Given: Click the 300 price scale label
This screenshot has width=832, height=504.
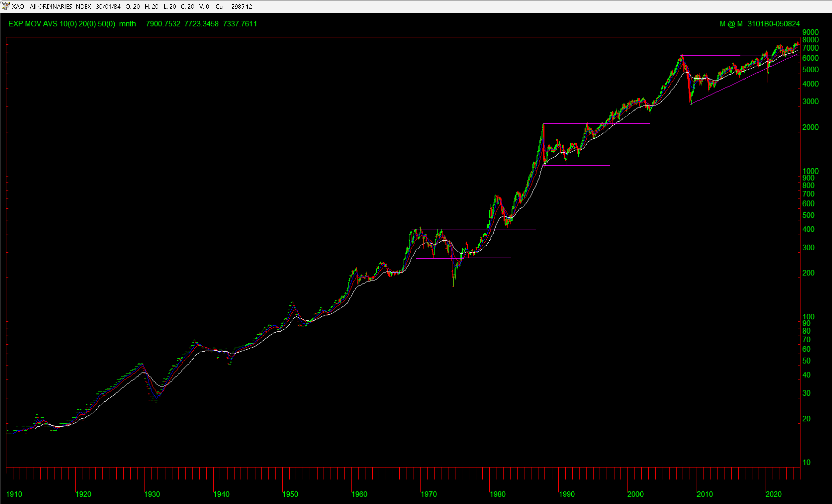Looking at the screenshot, I should point(808,248).
